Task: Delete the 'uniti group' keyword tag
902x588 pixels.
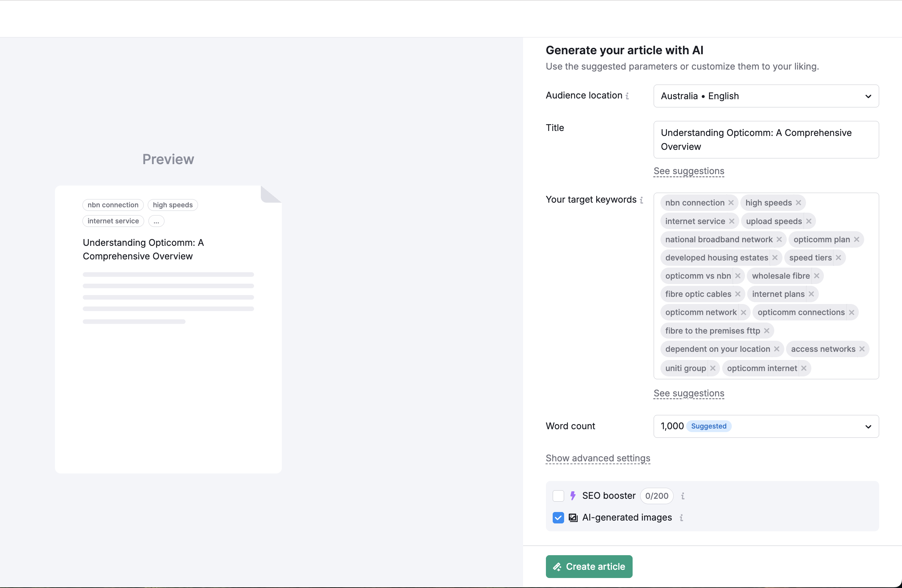Action: pyautogui.click(x=713, y=368)
